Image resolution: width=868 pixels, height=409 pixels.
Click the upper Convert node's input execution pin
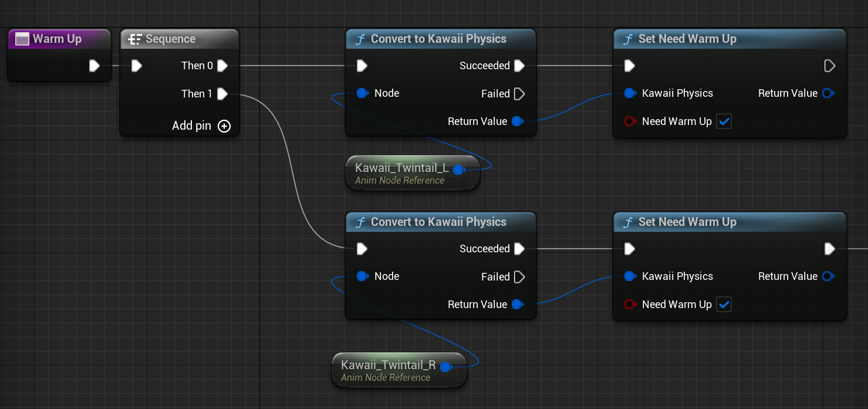[x=362, y=66]
